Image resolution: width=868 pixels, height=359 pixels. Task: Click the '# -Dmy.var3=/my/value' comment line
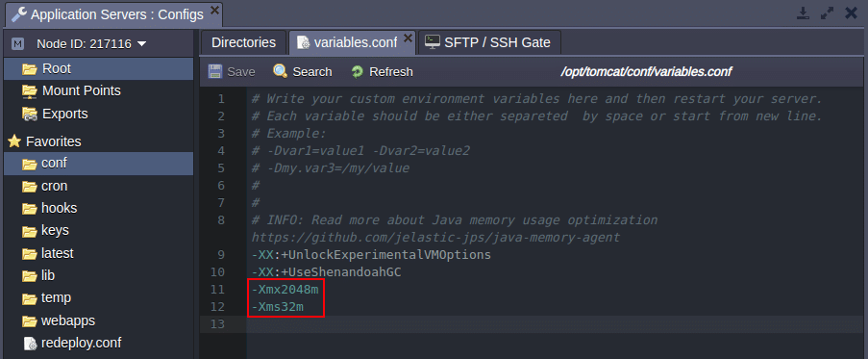[x=330, y=167]
